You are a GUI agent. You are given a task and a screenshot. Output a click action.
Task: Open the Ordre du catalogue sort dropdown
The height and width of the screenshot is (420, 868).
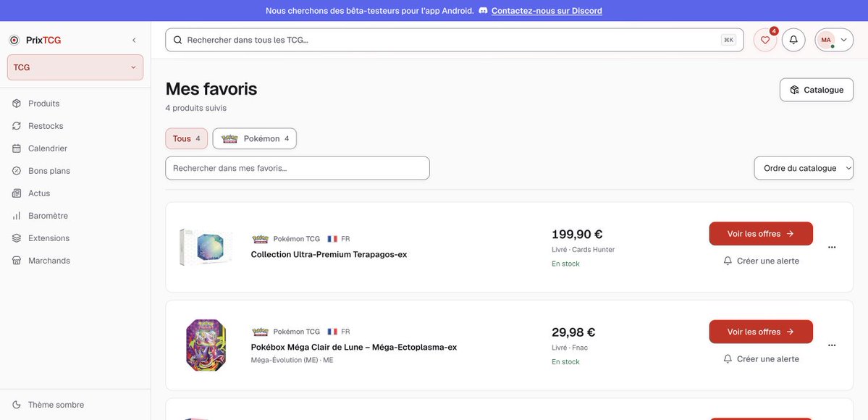pyautogui.click(x=804, y=168)
